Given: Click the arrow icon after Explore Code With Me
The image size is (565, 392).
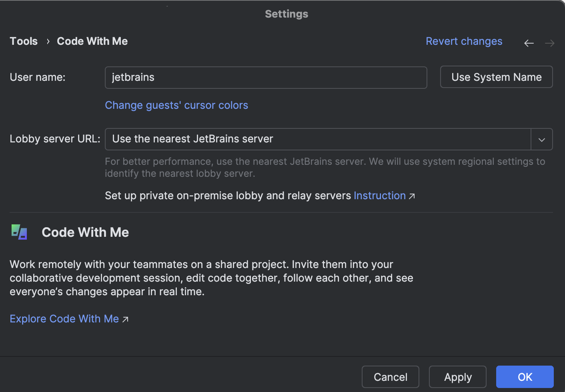Looking at the screenshot, I should [x=125, y=319].
